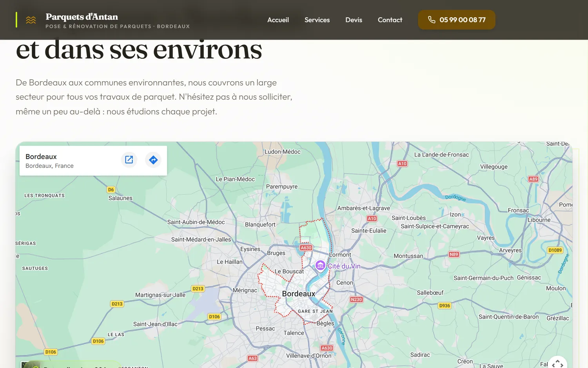Click the Libourne label on map

[539, 220]
